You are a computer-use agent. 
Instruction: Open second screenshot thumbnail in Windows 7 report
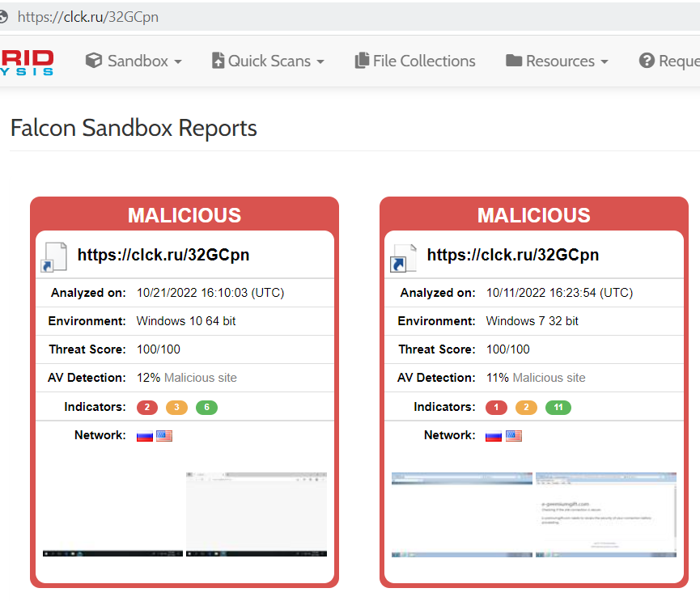tap(606, 515)
